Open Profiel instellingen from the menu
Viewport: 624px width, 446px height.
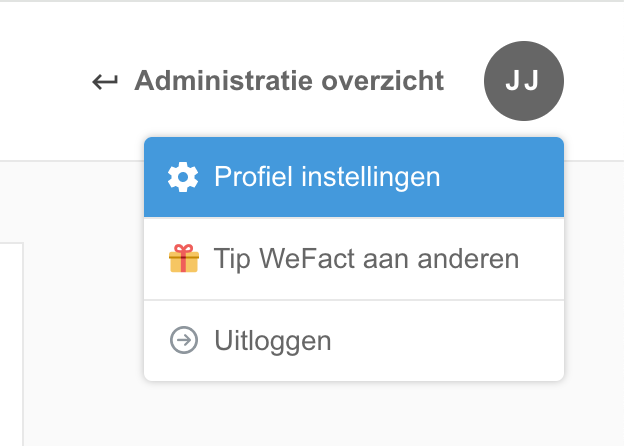tap(326, 177)
